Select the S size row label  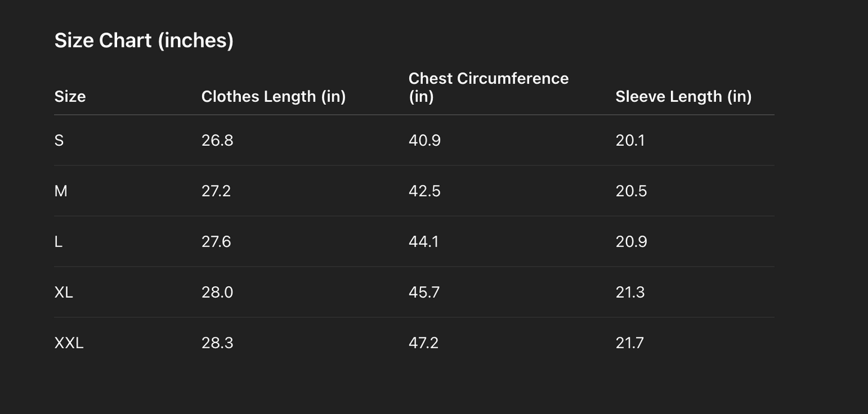click(x=59, y=140)
